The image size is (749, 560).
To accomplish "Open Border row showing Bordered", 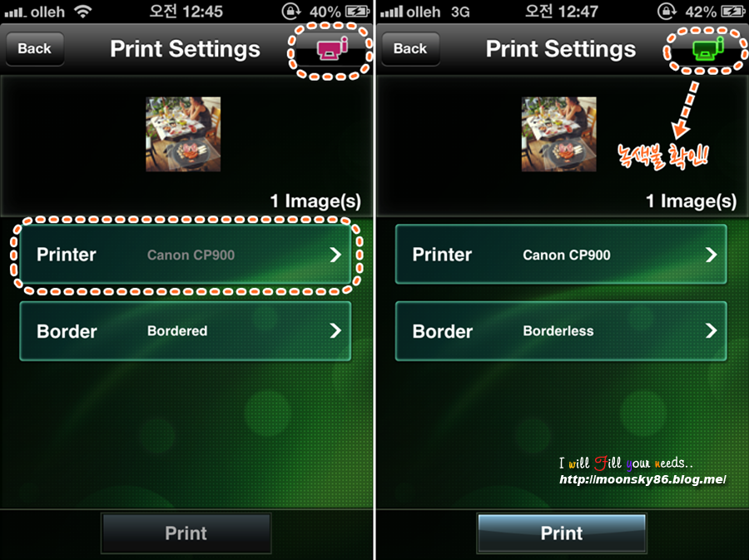I will coord(186,331).
